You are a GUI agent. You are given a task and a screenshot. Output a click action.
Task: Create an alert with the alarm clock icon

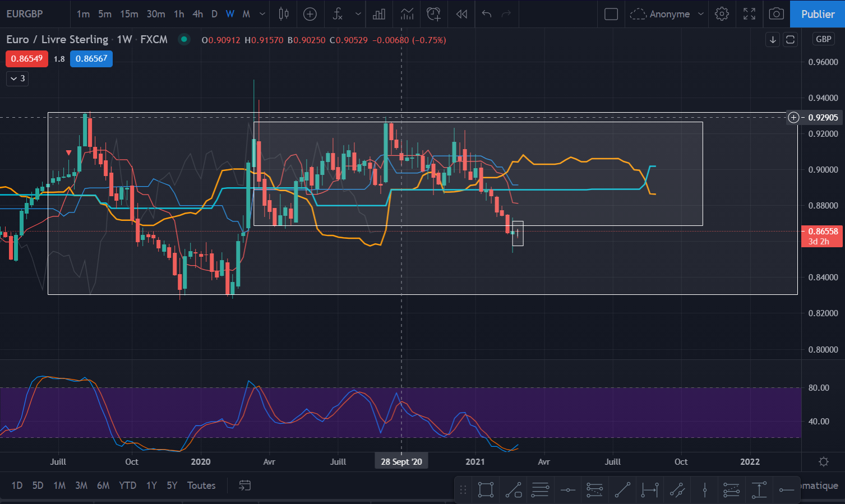pos(433,14)
